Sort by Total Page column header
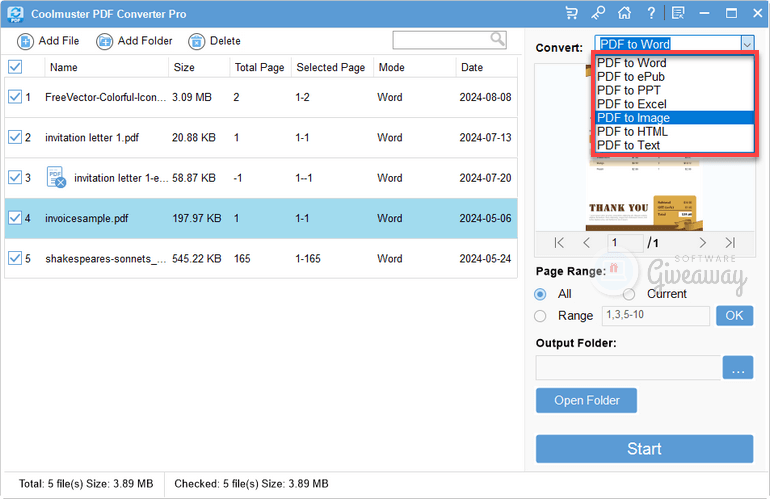The height and width of the screenshot is (499, 770). pyautogui.click(x=259, y=67)
